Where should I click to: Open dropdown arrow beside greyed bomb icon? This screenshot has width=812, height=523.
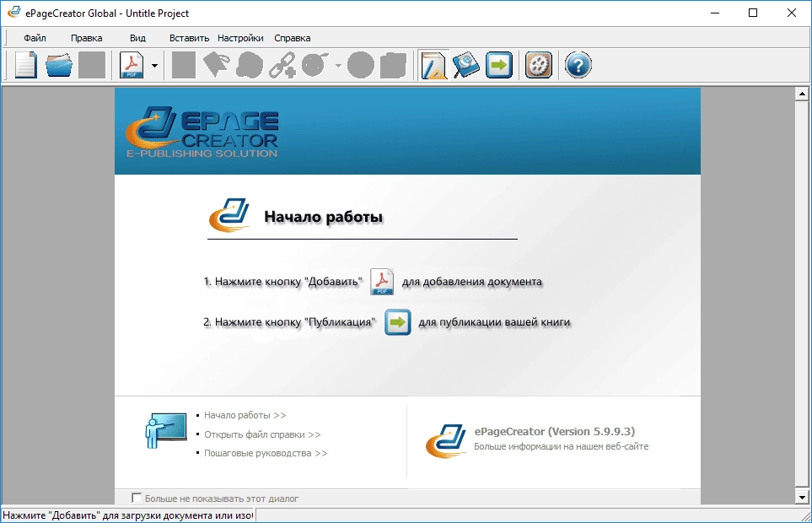click(x=338, y=65)
